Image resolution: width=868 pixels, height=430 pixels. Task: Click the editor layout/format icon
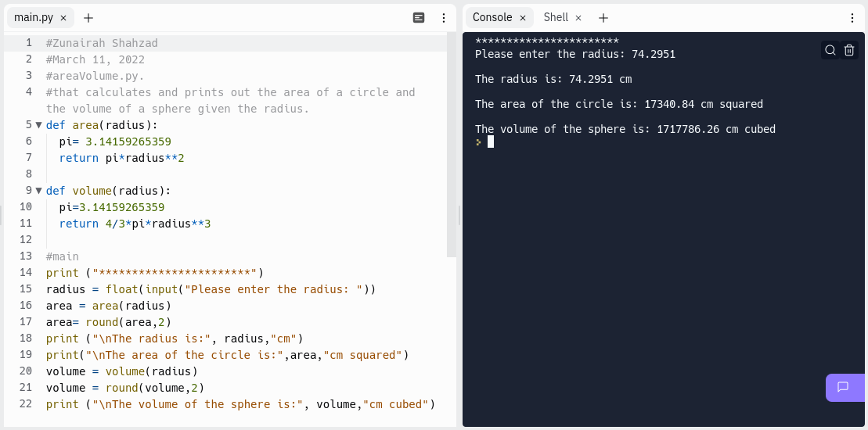[419, 18]
